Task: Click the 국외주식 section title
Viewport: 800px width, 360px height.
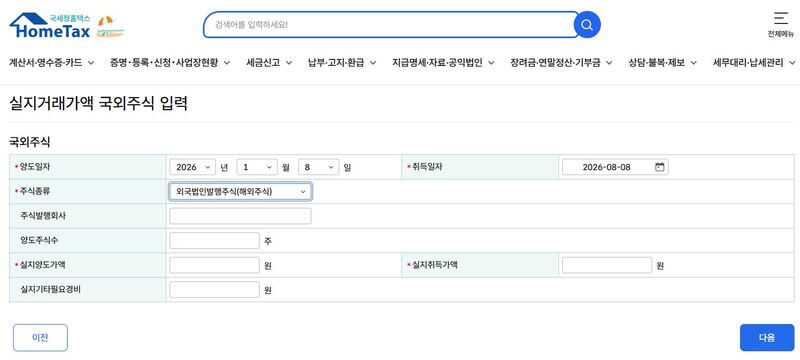Action: (x=30, y=142)
